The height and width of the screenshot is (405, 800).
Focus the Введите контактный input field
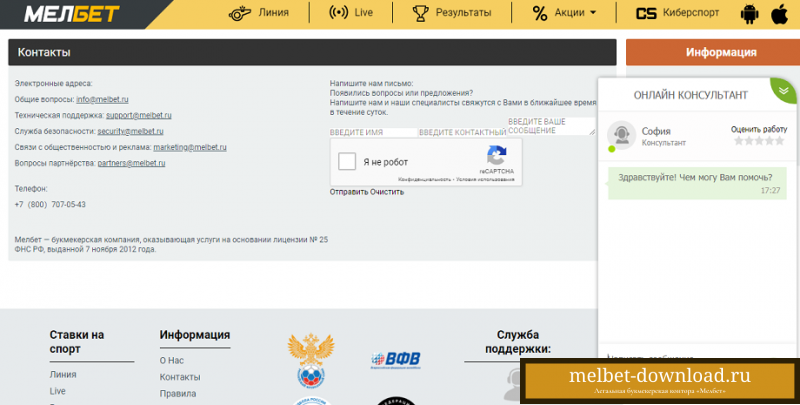[462, 132]
